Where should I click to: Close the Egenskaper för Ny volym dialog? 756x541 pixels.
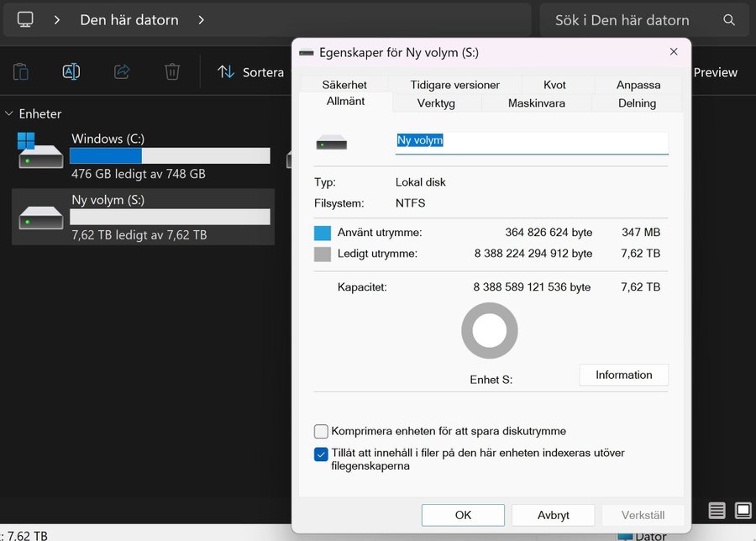(x=674, y=51)
